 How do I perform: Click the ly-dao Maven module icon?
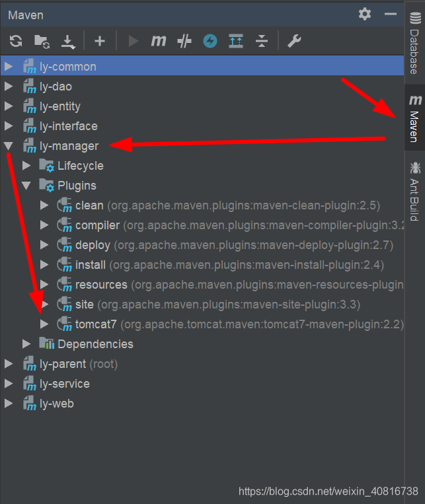click(30, 87)
